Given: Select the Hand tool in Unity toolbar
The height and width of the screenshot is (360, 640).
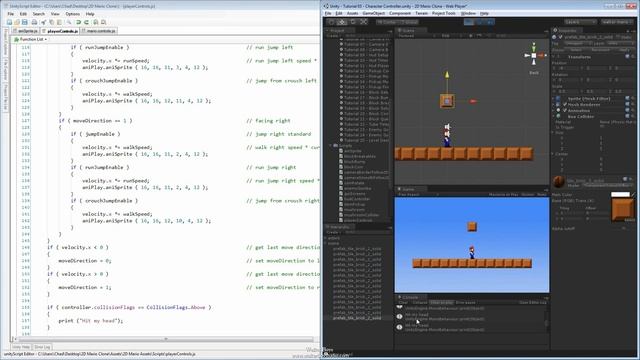Looking at the screenshot, I should (x=332, y=22).
